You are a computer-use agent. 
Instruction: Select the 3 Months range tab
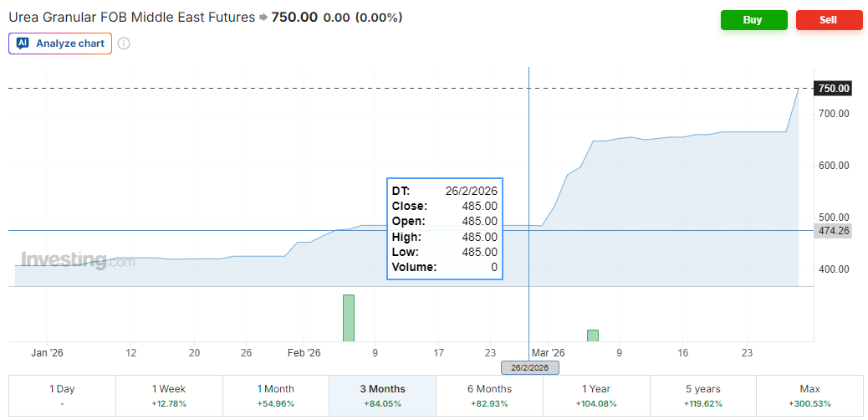[x=383, y=396]
